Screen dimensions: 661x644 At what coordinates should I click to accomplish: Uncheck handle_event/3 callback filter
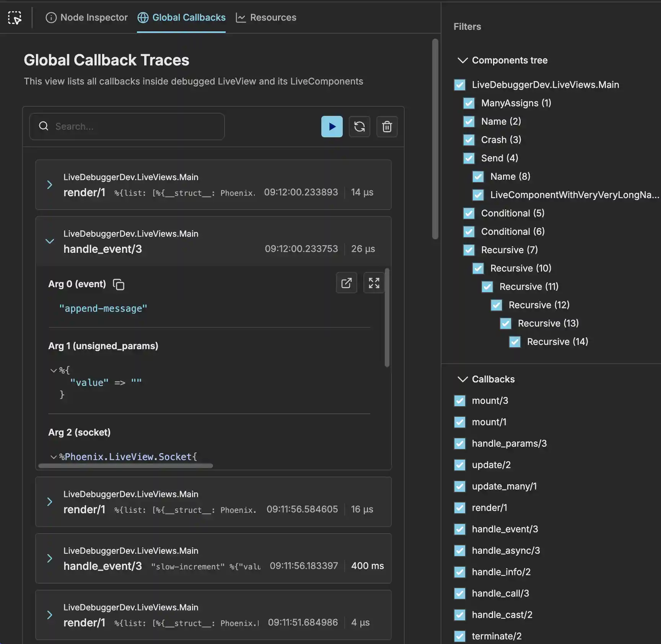pyautogui.click(x=460, y=529)
